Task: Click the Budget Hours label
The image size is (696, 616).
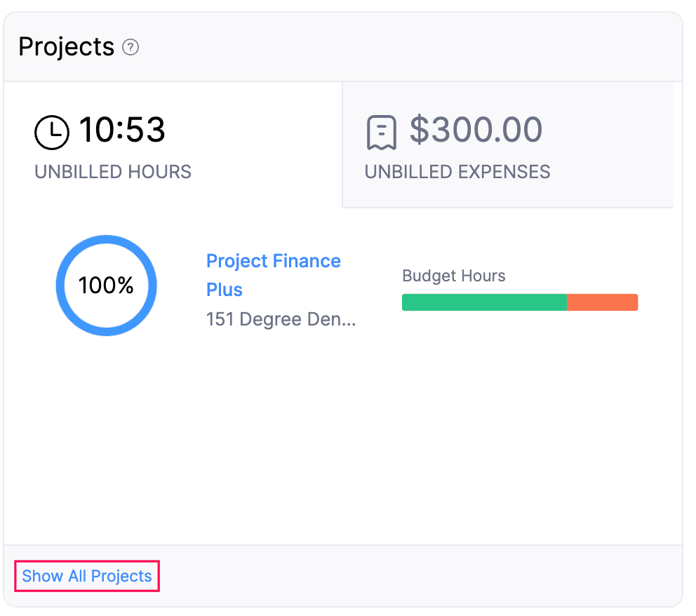Action: pos(453,276)
